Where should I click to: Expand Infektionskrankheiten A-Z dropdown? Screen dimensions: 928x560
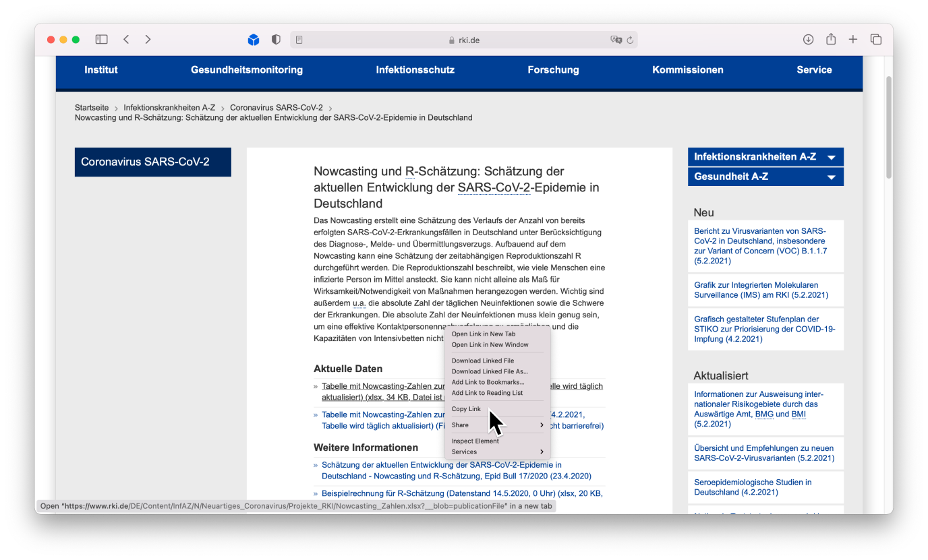tap(765, 156)
